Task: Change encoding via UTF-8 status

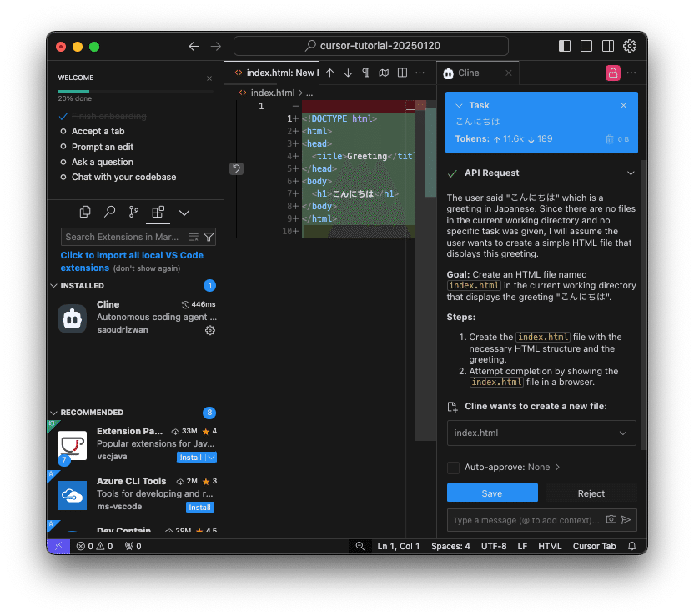Action: (494, 547)
